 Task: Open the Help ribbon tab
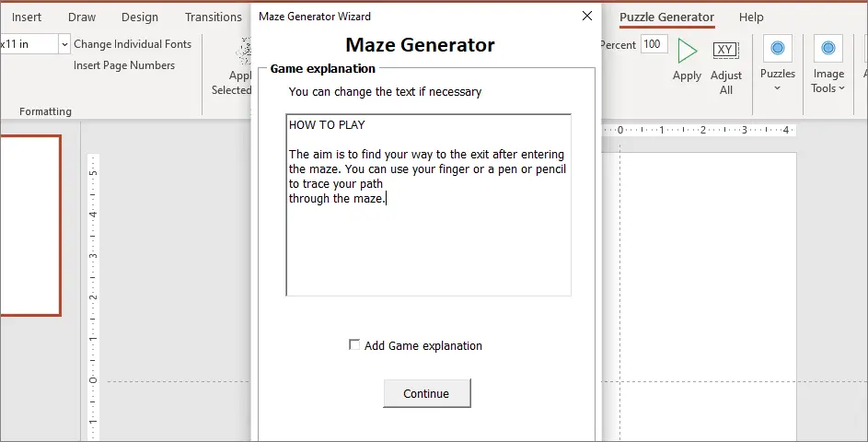tap(751, 17)
